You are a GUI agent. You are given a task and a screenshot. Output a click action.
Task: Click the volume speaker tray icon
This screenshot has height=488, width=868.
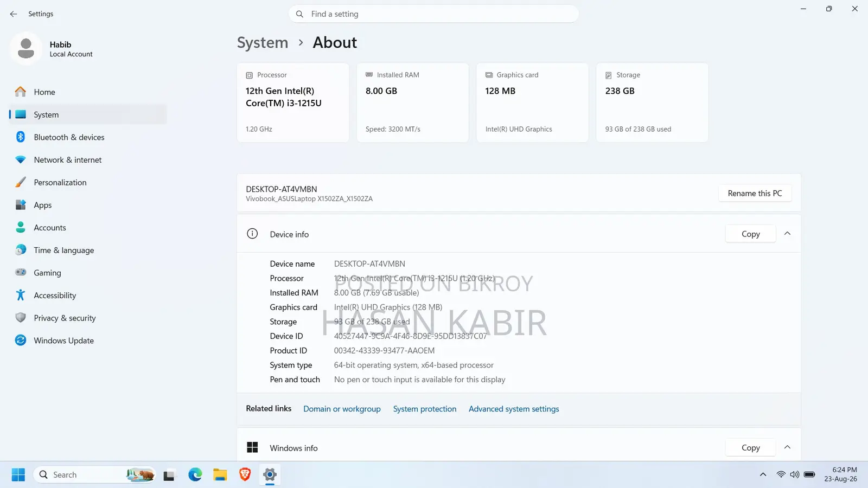pos(795,474)
